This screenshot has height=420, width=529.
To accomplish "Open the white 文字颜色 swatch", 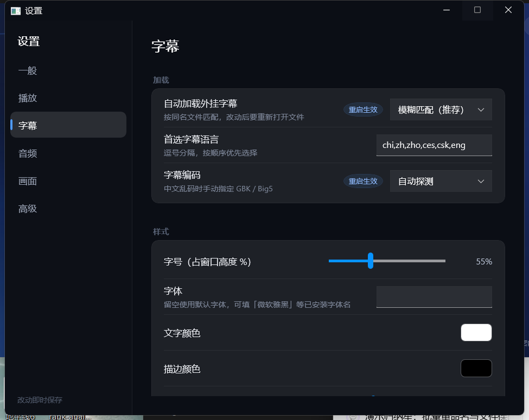I will coord(476,333).
